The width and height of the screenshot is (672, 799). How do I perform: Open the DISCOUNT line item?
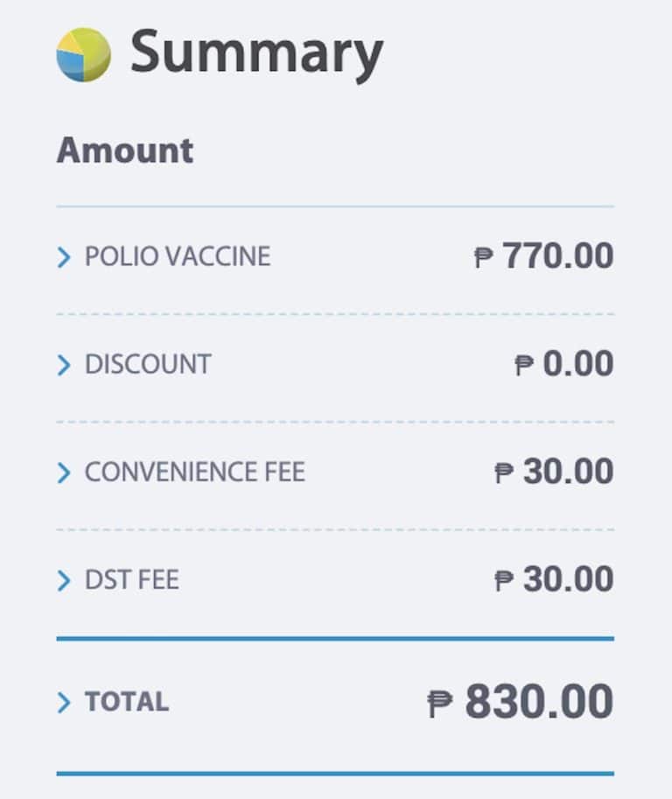coord(148,364)
